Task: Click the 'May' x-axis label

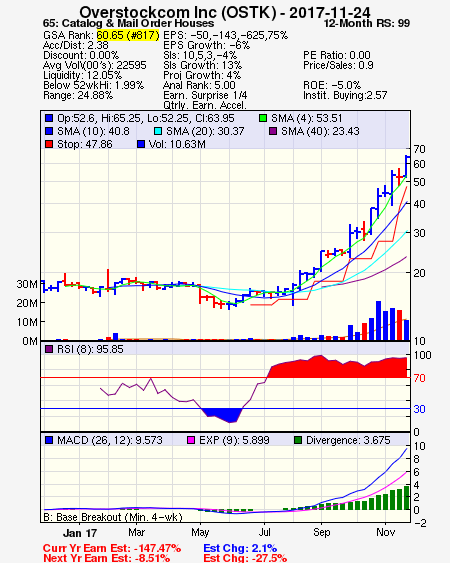Action: pyautogui.click(x=200, y=532)
